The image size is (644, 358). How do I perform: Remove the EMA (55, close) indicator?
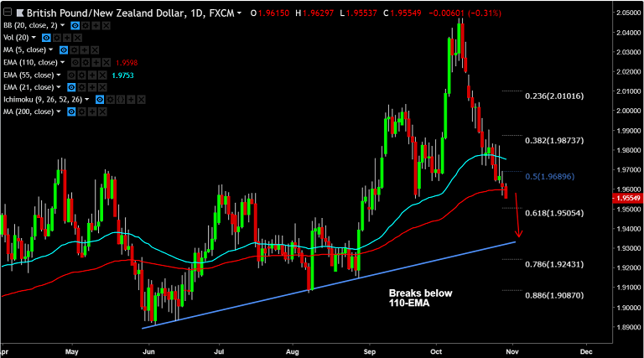point(102,75)
